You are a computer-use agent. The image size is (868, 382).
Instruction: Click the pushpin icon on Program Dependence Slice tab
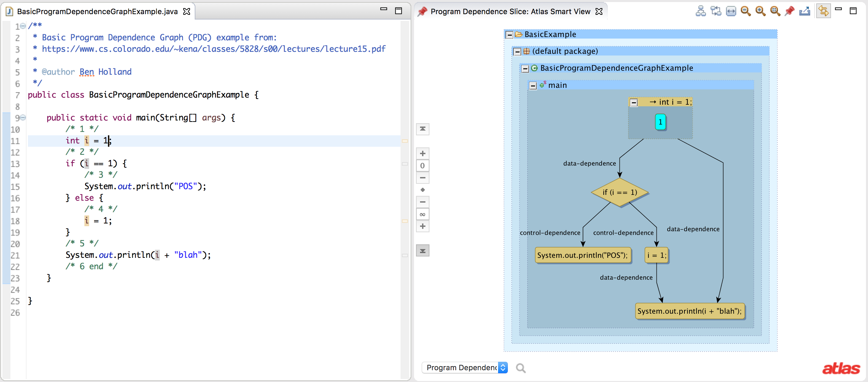pyautogui.click(x=422, y=11)
